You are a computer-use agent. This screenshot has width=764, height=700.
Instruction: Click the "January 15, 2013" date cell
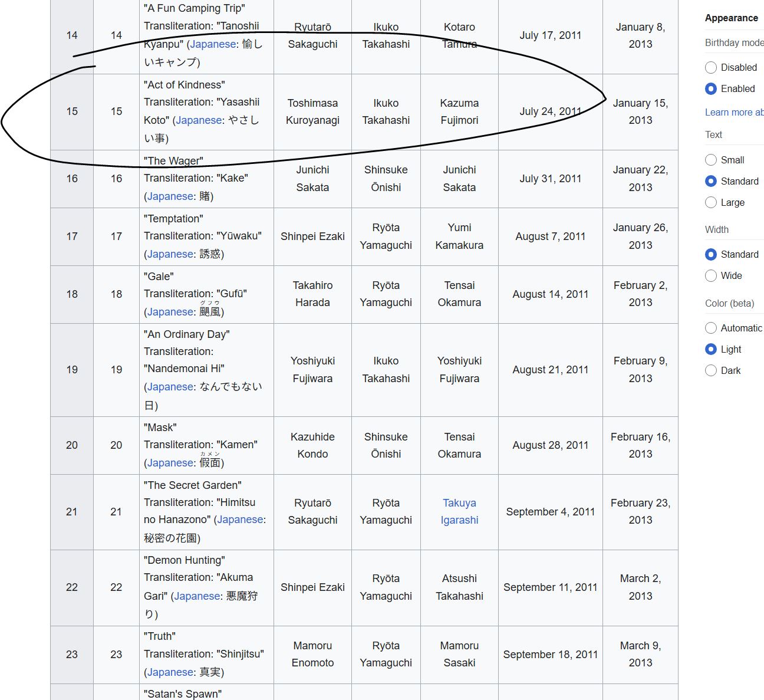pos(640,111)
